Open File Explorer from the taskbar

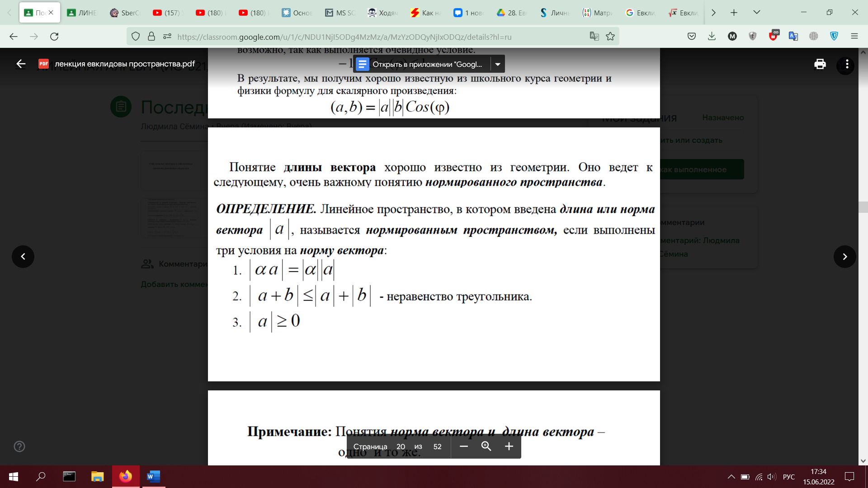97,477
